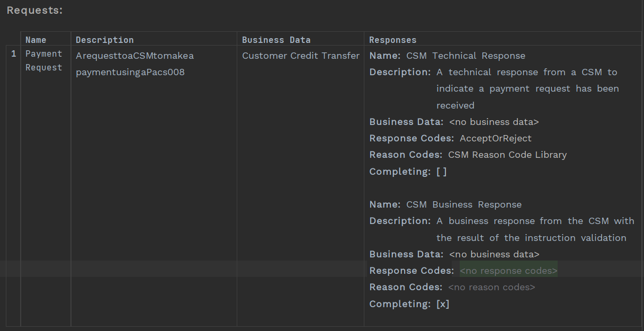Screen dimensions: 644x331
Task: Click the Customer Credit Transfer business data cell
Action: (x=300, y=56)
